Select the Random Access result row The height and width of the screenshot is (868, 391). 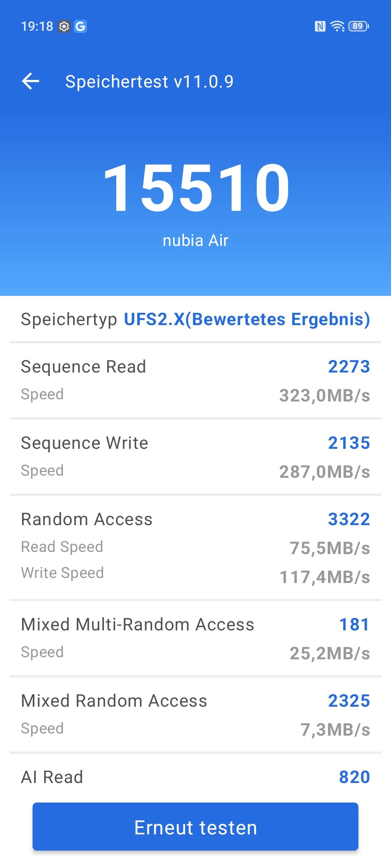point(195,547)
